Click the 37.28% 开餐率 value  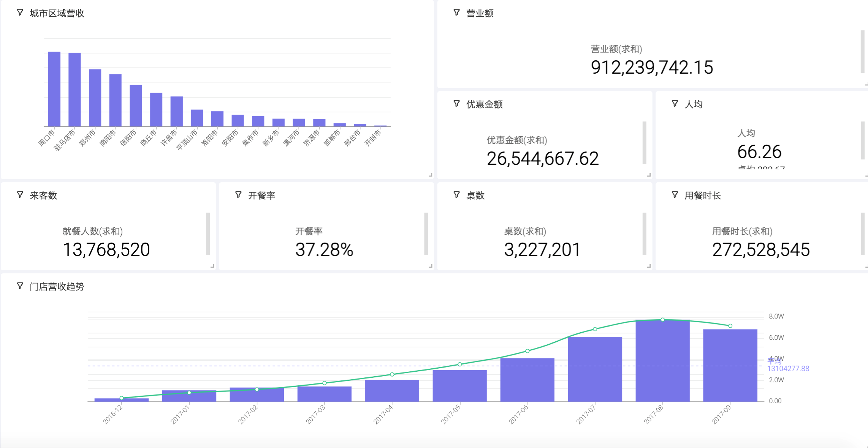click(324, 250)
